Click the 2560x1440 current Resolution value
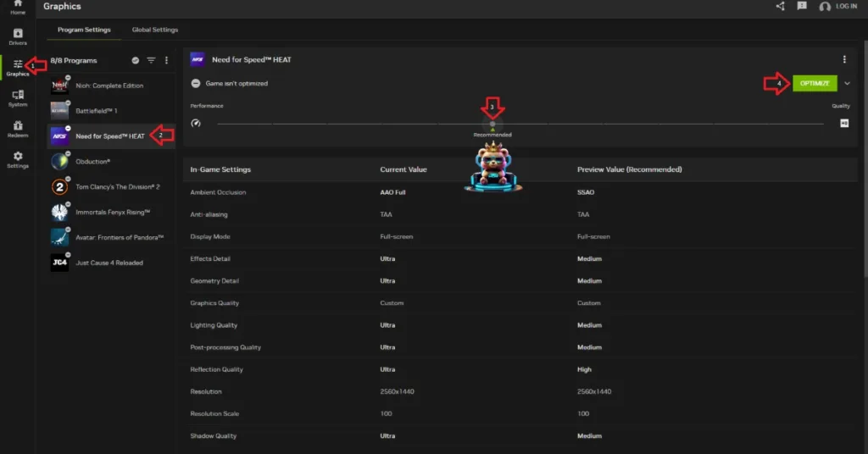Screen dimensions: 868x454 pos(397,391)
